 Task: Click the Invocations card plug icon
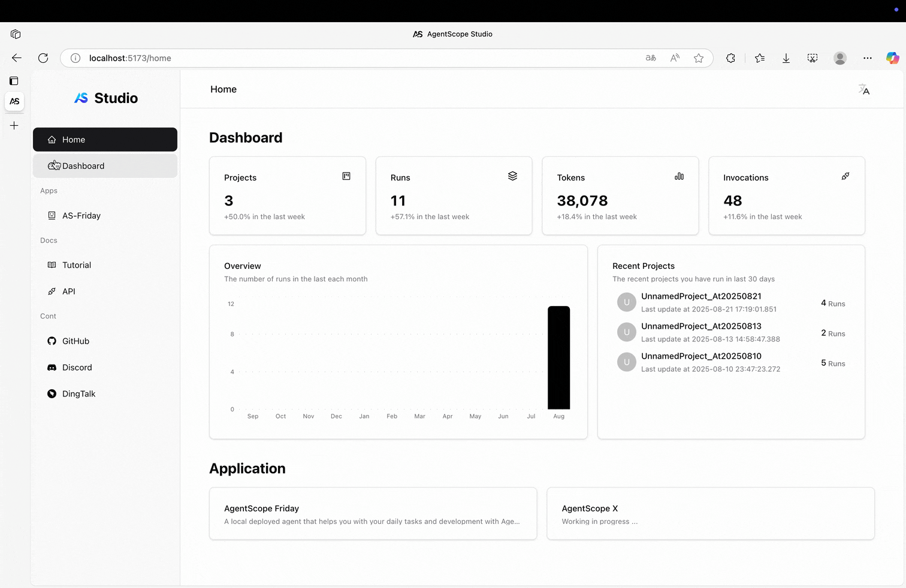pos(845,176)
